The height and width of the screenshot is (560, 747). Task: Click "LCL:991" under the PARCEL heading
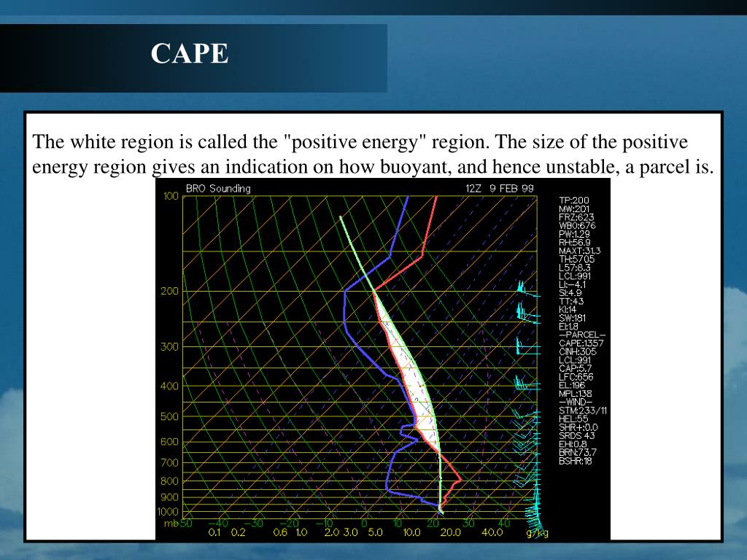click(x=575, y=360)
